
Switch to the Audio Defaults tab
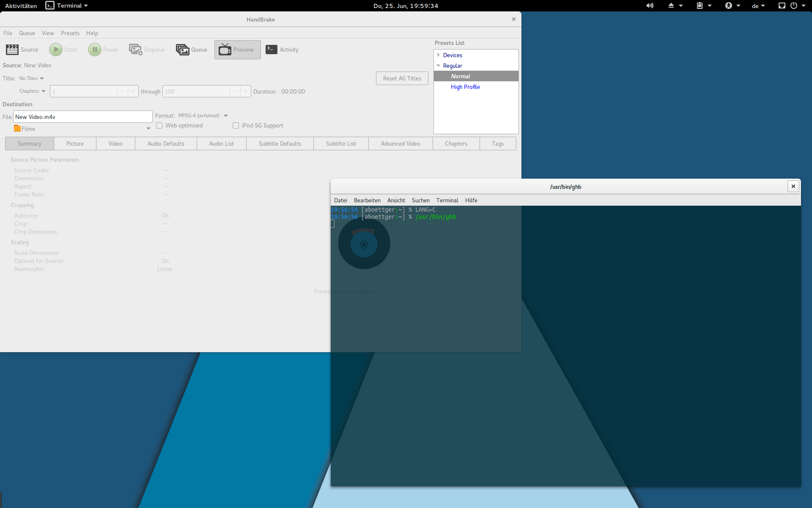point(166,144)
